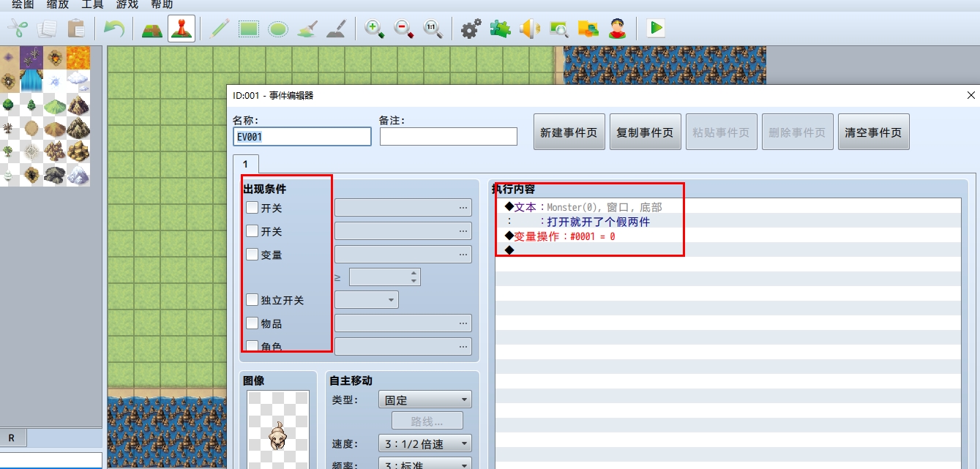Select the Ellipse drawing tool
980x469 pixels.
point(277,29)
